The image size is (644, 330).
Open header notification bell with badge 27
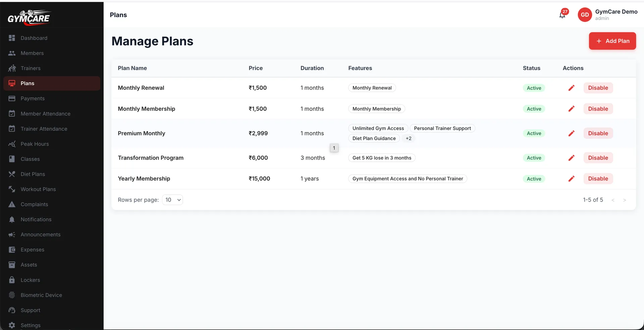click(x=562, y=14)
